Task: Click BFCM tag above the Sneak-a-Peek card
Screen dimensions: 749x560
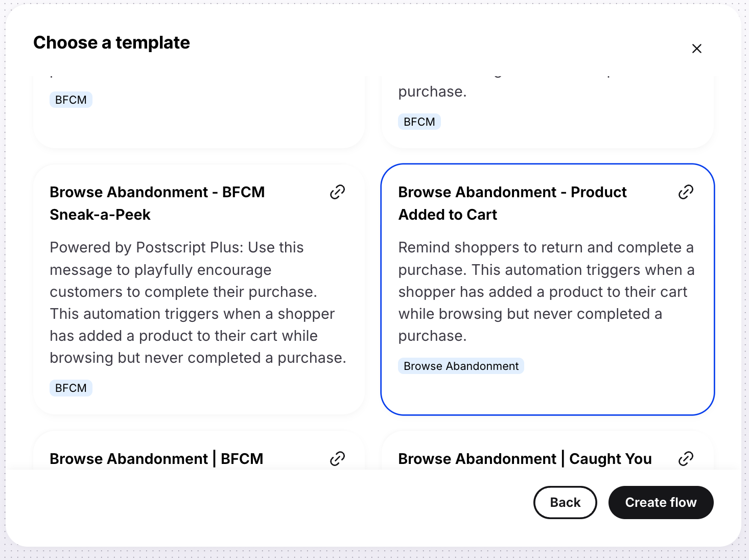Action: [71, 100]
